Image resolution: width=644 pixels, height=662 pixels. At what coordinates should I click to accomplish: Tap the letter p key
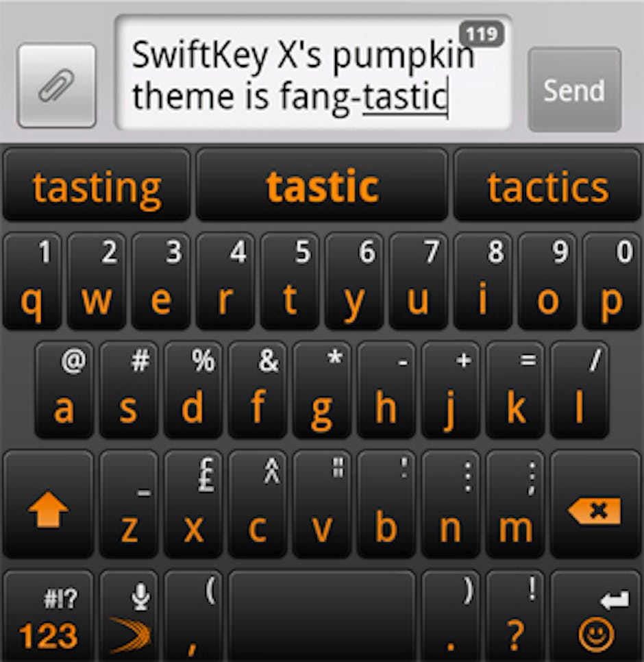[x=612, y=281]
